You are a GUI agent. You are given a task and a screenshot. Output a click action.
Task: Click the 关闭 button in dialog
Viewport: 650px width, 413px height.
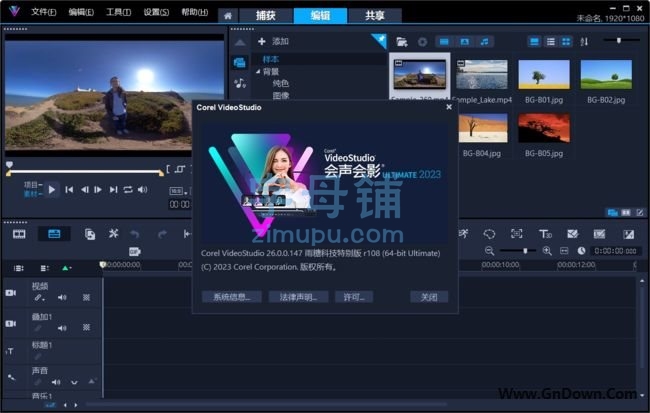click(429, 297)
